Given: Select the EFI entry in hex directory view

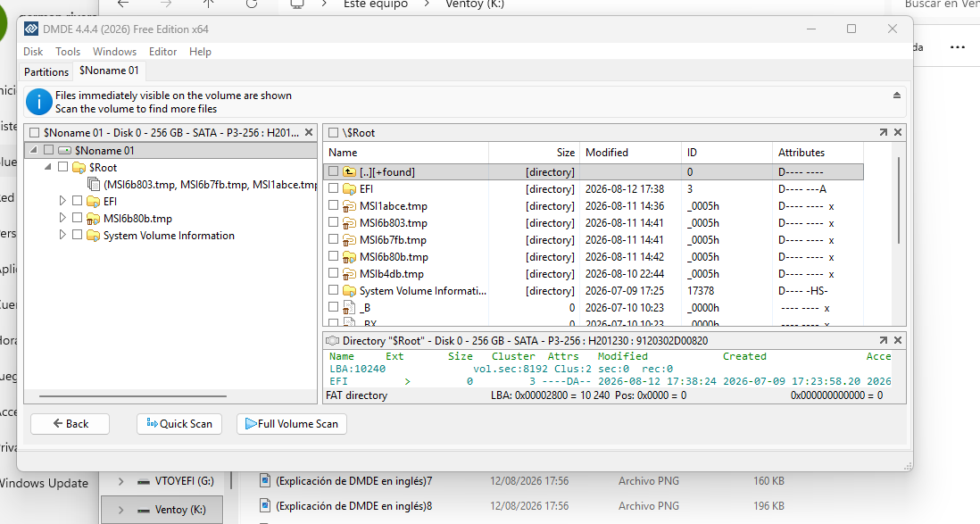Looking at the screenshot, I should (x=610, y=381).
